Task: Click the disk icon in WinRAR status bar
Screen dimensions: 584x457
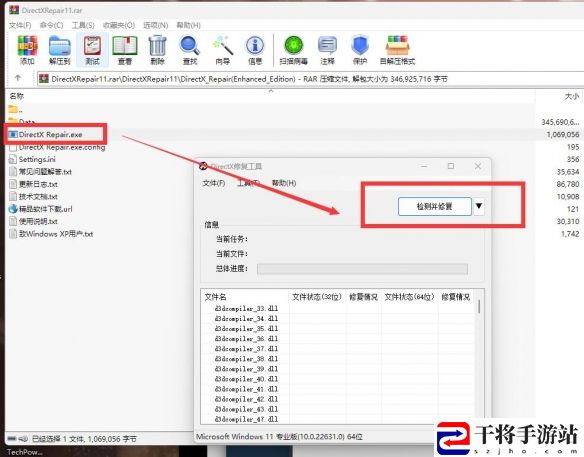Action: [12, 439]
